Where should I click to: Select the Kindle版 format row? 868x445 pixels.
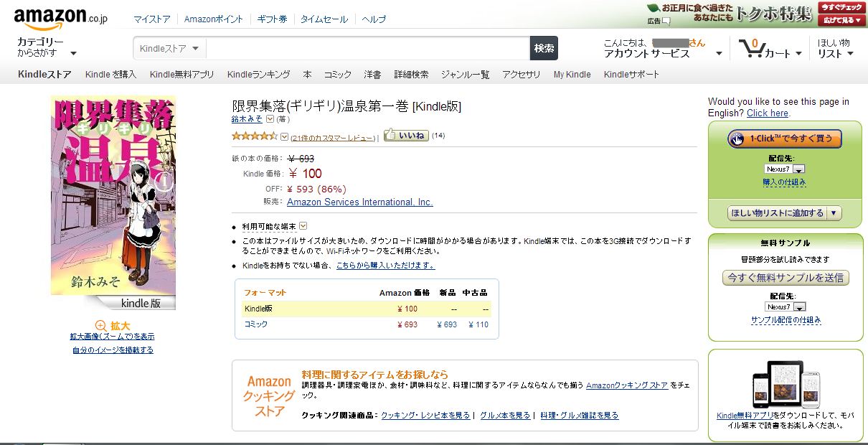coord(367,309)
